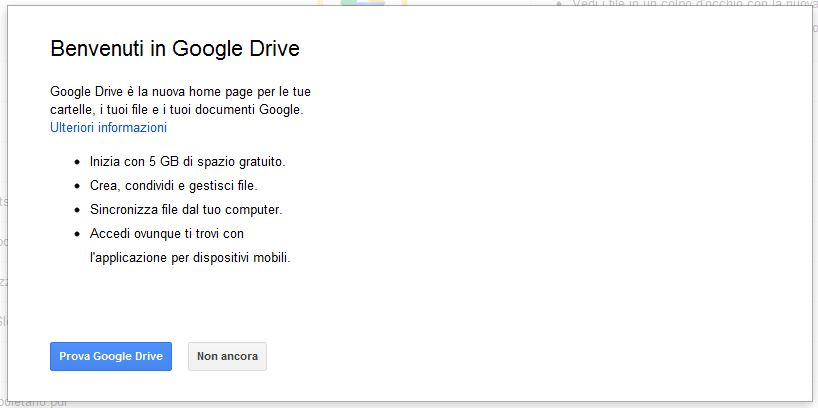The height and width of the screenshot is (408, 818).
Task: Click the Prova Google Drive button
Action: 111,356
